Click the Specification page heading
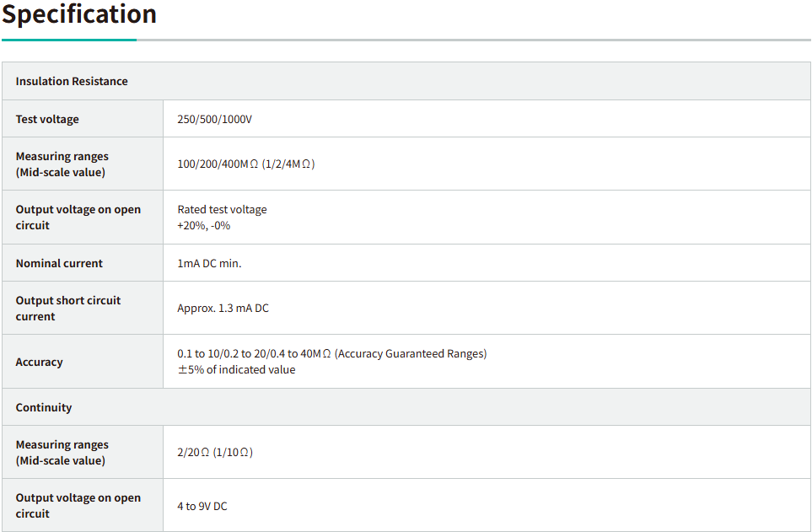This screenshot has width=812, height=532. click(x=79, y=14)
